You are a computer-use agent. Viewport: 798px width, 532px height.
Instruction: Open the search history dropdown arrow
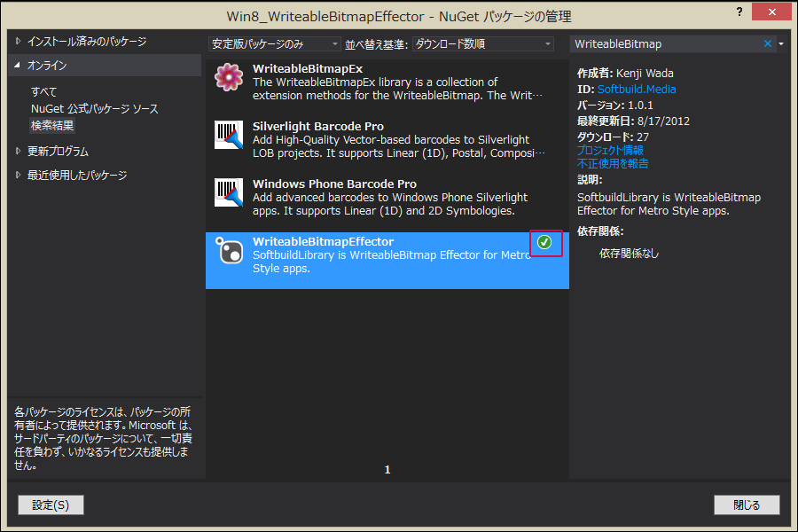(x=781, y=43)
